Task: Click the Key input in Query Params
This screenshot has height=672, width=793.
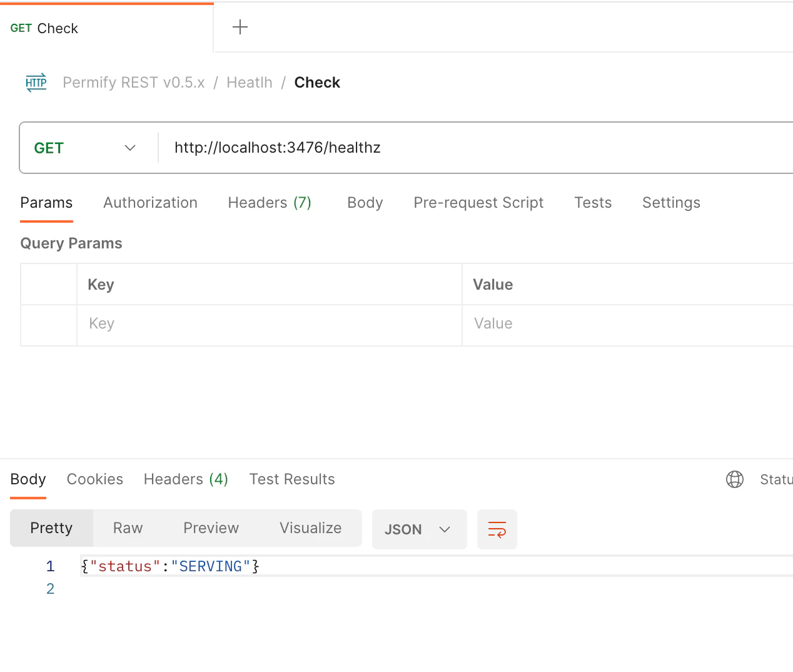Action: (x=269, y=323)
